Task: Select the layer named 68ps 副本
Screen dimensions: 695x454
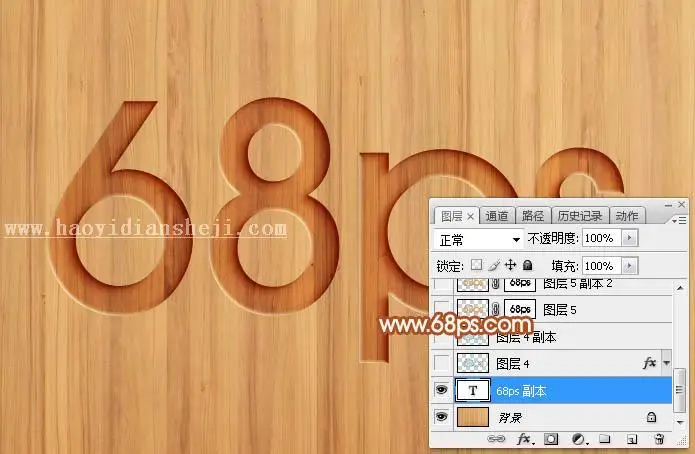Action: click(521, 391)
